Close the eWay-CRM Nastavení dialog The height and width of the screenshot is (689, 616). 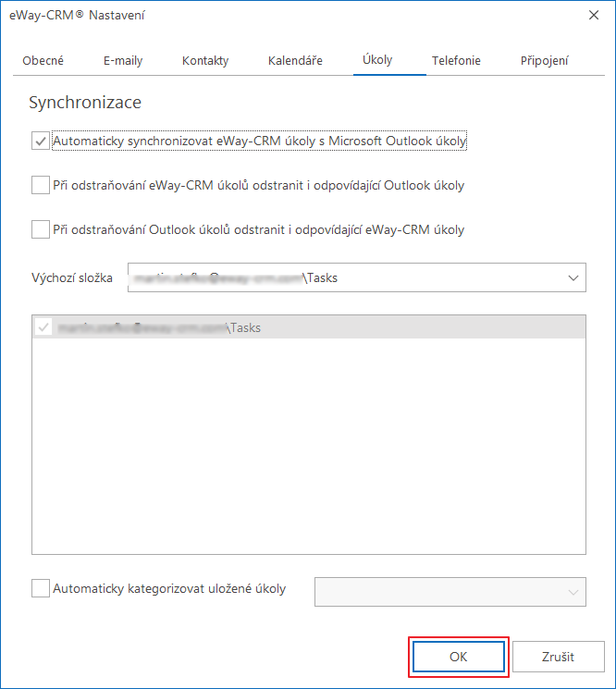594,15
